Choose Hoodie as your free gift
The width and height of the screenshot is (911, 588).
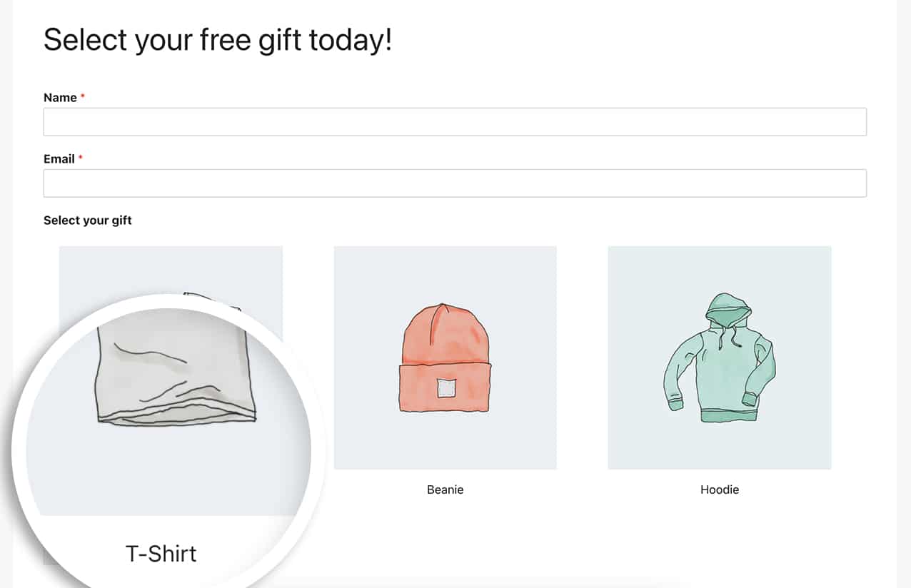pos(719,358)
